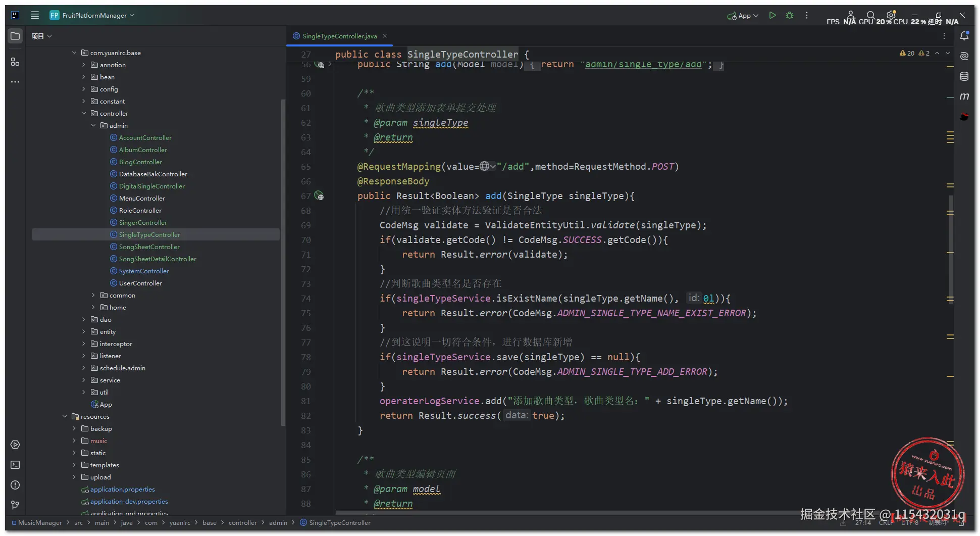Open more run actions menu

[x=807, y=15]
